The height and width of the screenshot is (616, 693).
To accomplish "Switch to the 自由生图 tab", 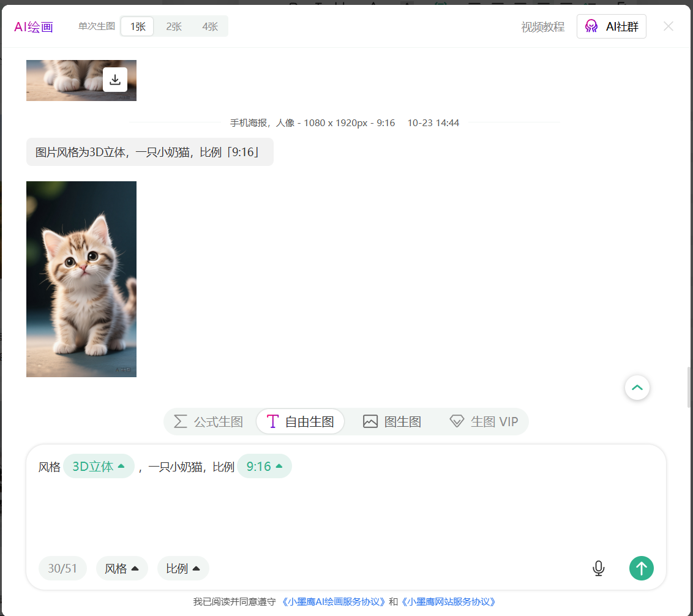I will [301, 421].
